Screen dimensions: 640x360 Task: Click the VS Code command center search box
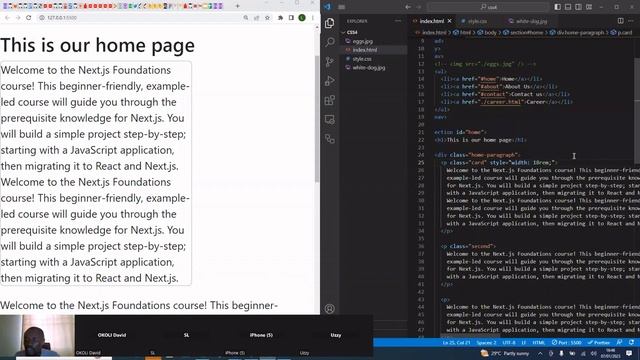point(488,7)
